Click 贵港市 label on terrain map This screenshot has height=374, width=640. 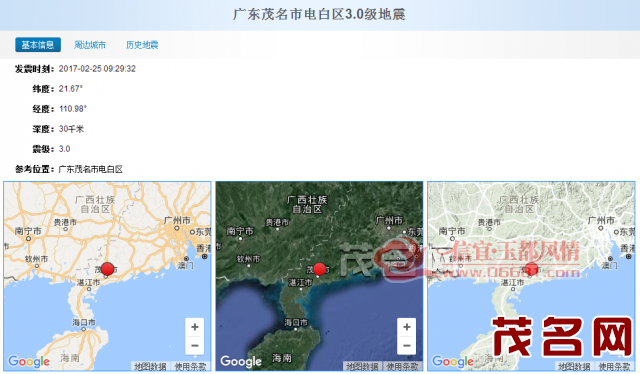[x=489, y=222]
